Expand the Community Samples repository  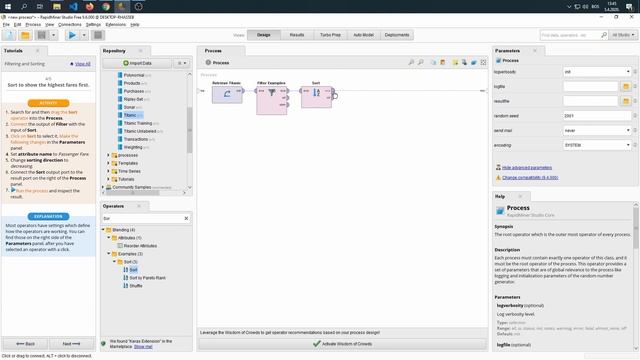[x=103, y=187]
